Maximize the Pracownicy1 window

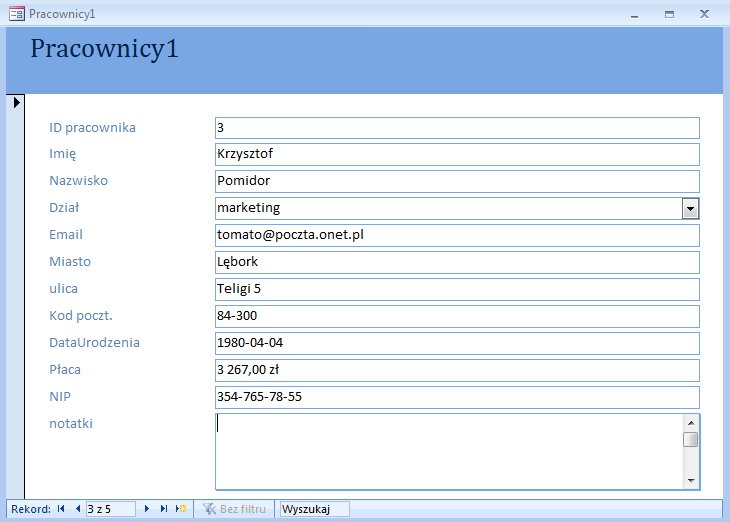pos(669,14)
